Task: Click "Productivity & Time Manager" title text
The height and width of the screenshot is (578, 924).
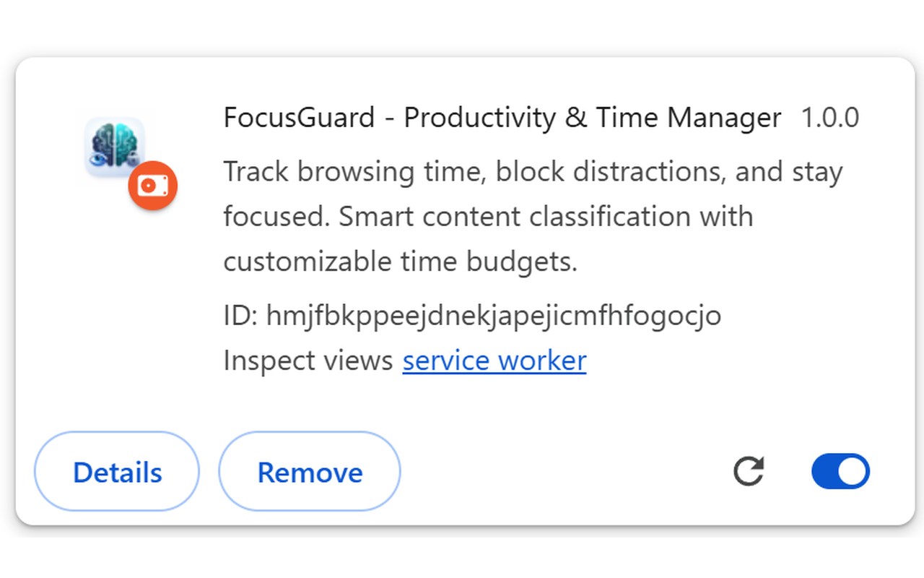Action: pyautogui.click(x=592, y=117)
